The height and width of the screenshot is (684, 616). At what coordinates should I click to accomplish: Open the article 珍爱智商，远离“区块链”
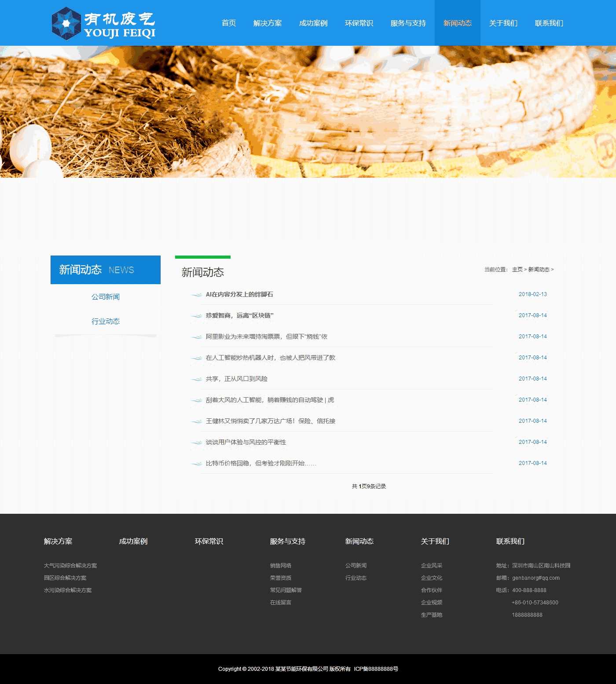(240, 316)
